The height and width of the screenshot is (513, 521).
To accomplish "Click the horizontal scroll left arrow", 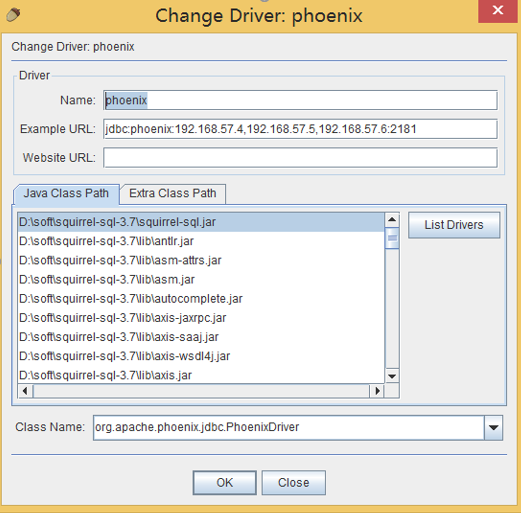I will click(25, 391).
